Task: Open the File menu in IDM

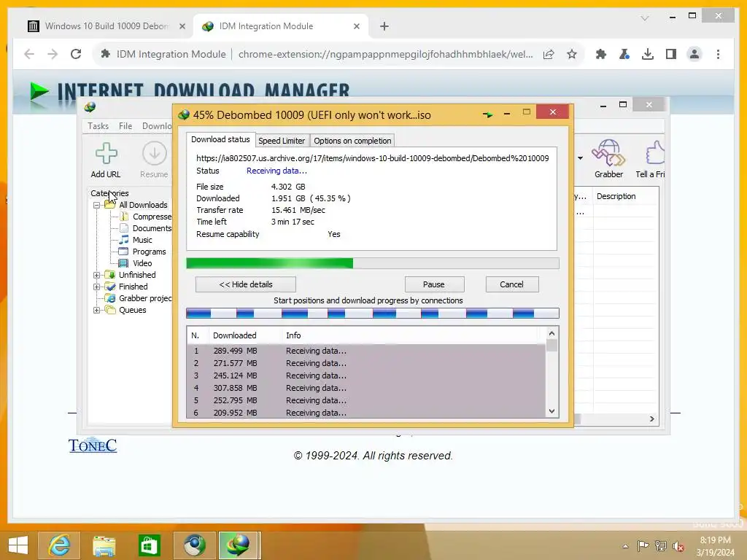Action: tap(125, 125)
